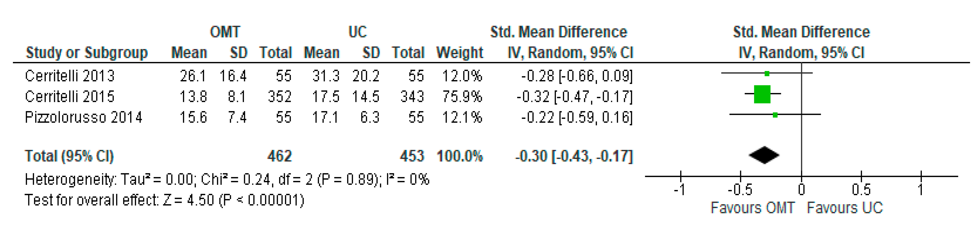The image size is (980, 230).
Task: Click the Cerritelli 2013 study label
Action: click(x=70, y=76)
